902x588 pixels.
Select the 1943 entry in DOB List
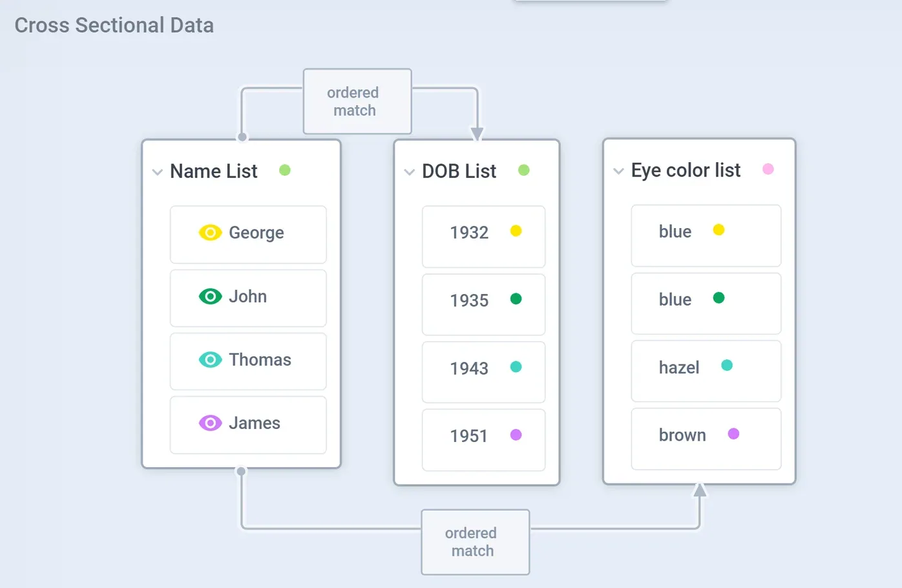[x=483, y=372]
